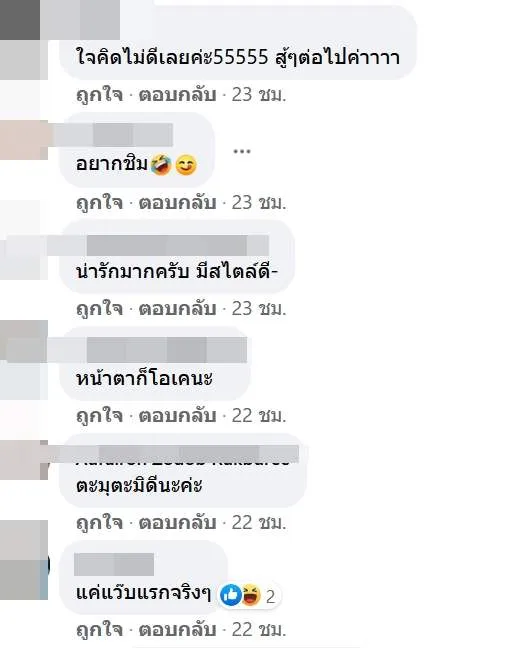
Task: Click 23 ชม. timestamp under the first comment
Action: point(259,95)
